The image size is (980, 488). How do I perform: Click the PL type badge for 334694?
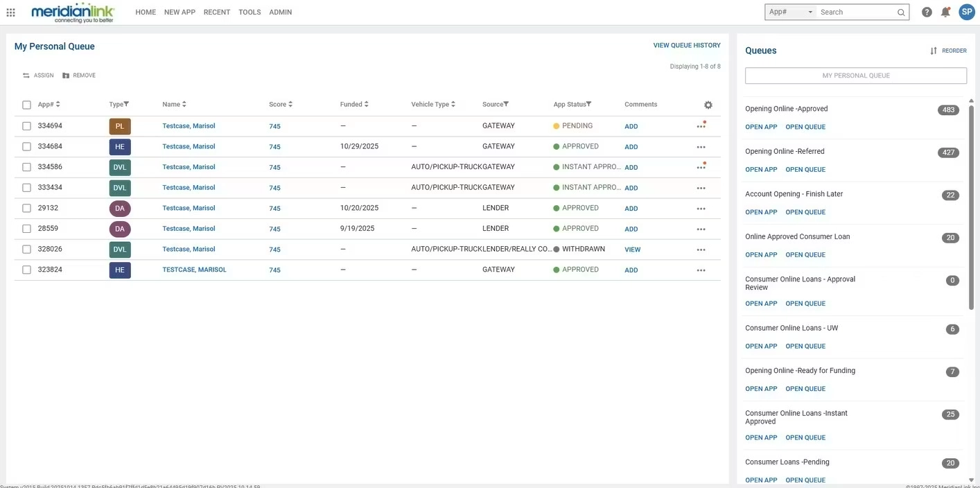point(120,126)
